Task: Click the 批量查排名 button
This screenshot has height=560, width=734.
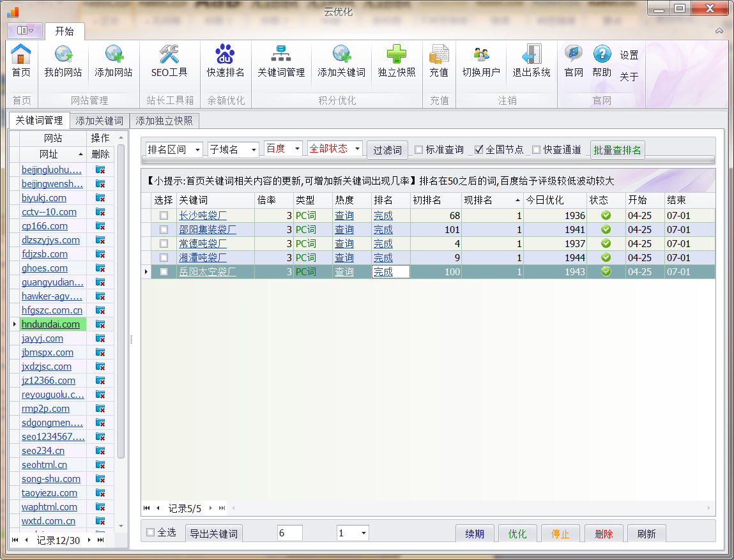Action: [x=617, y=149]
